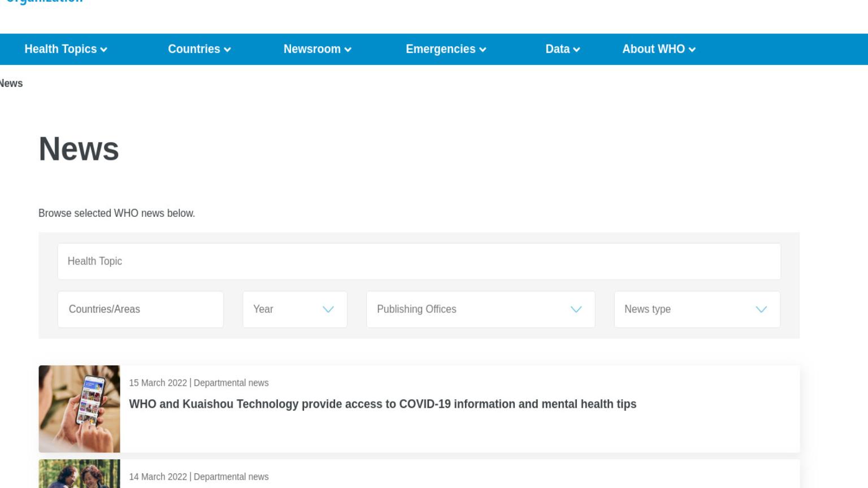Viewport: 868px width, 488px height.
Task: Focus the Countries/Areas filter field
Action: click(141, 310)
